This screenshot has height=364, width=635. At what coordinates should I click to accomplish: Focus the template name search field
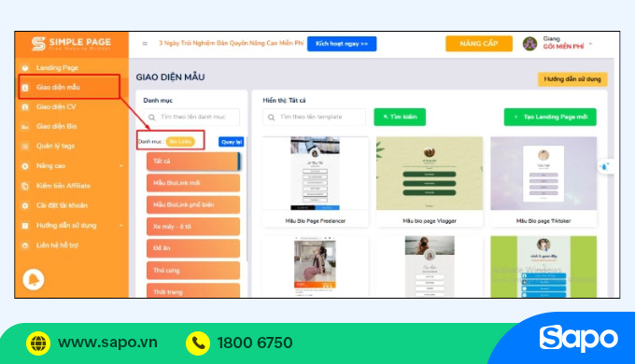pos(314,117)
